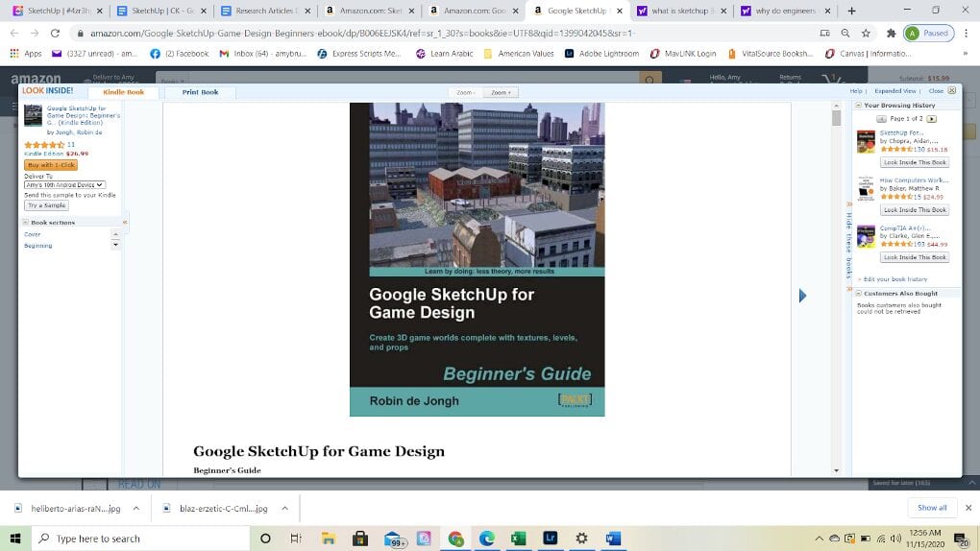Open the Adobe Lightroom bookmark
This screenshot has width=980, height=551.
click(601, 54)
